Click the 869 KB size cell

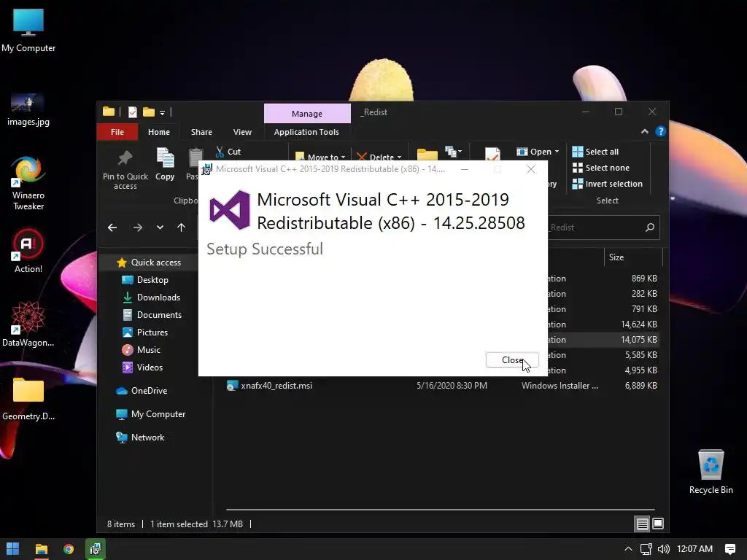coord(644,278)
